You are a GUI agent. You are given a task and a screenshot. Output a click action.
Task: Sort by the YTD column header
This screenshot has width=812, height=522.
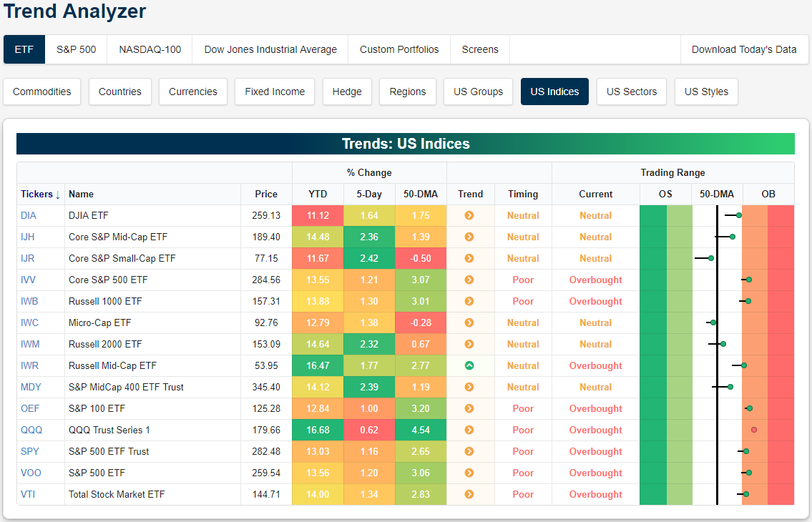[318, 194]
